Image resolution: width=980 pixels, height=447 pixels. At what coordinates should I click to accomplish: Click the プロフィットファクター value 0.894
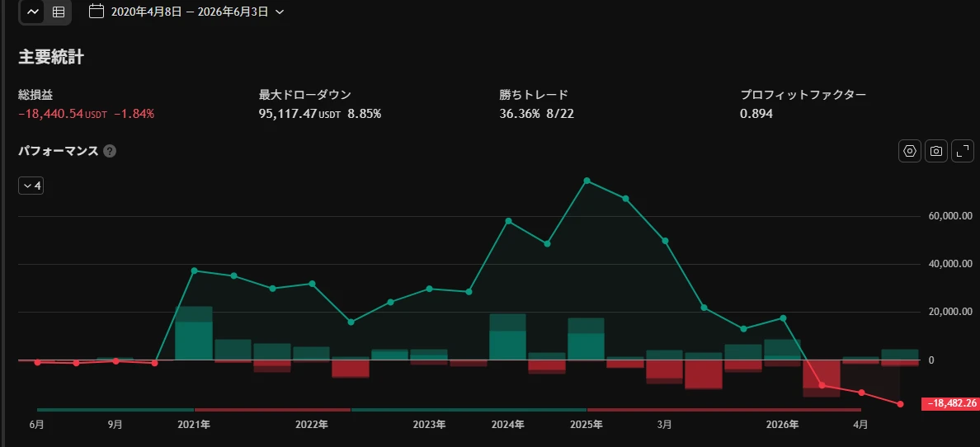click(756, 114)
